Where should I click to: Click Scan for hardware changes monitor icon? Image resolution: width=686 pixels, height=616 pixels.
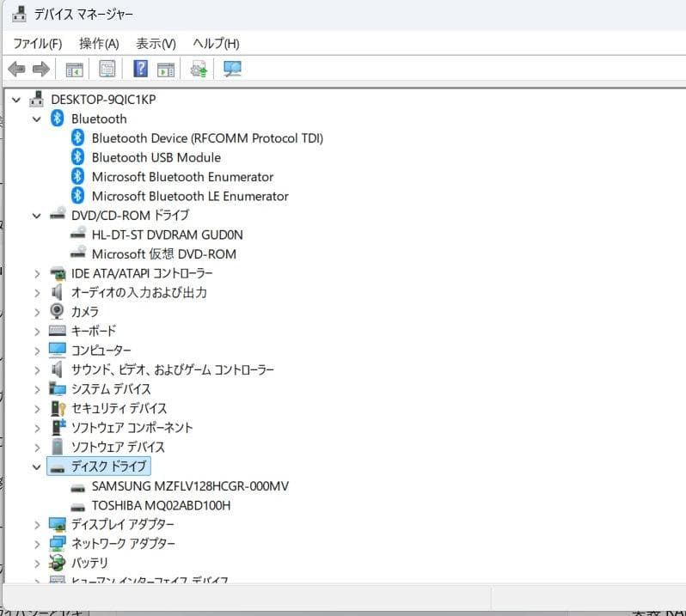coord(232,69)
